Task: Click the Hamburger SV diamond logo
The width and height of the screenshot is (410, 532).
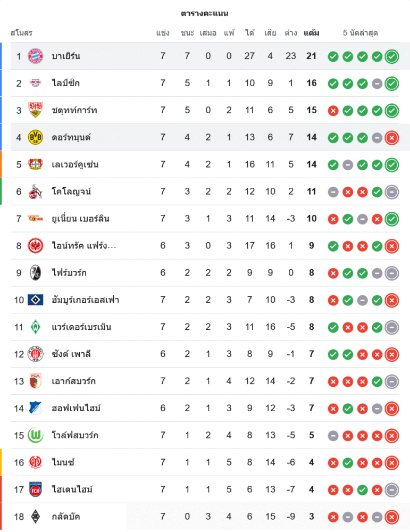Action: tap(35, 300)
